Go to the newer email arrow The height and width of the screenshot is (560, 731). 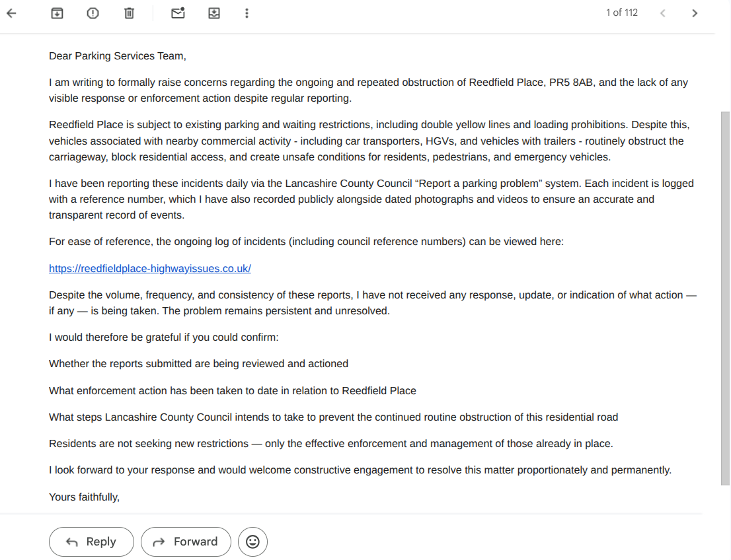click(x=663, y=13)
